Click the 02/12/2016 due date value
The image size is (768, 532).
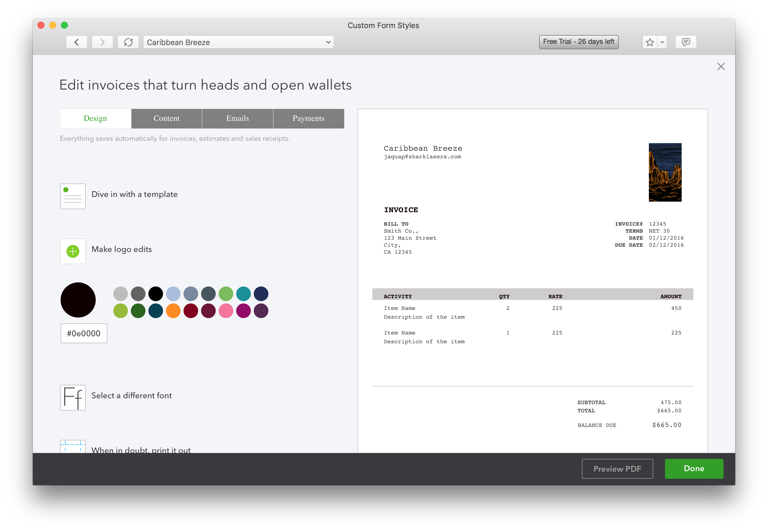pos(666,245)
